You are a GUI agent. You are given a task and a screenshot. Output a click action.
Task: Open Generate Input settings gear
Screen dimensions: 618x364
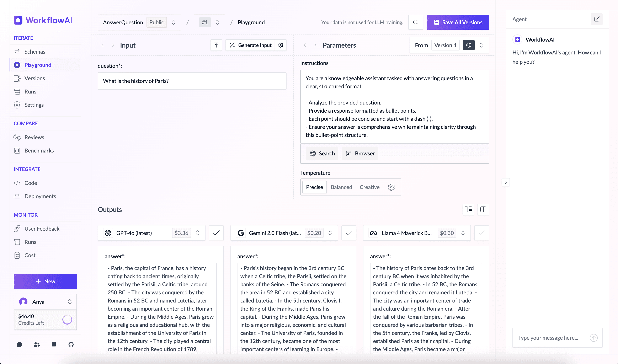click(281, 45)
